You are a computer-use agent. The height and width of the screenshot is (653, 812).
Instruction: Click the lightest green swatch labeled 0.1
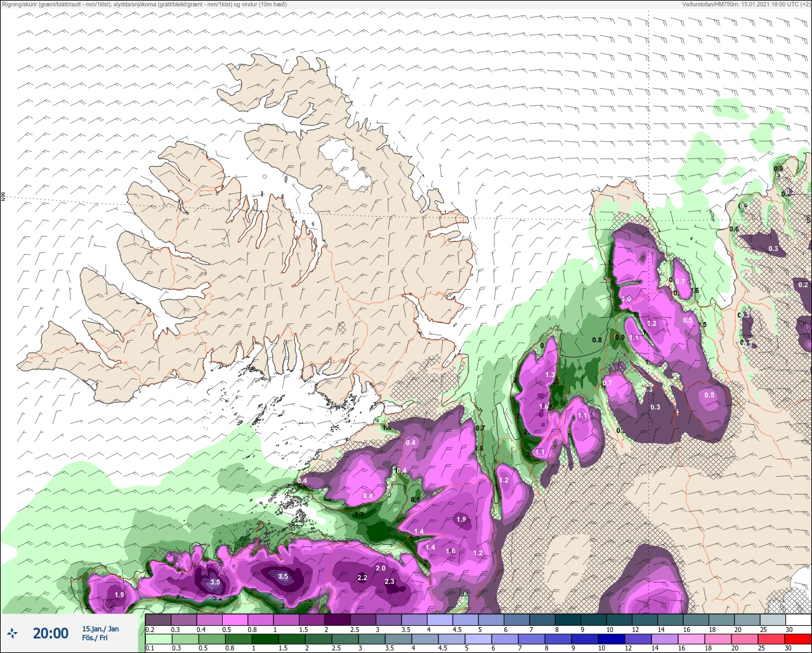(158, 638)
